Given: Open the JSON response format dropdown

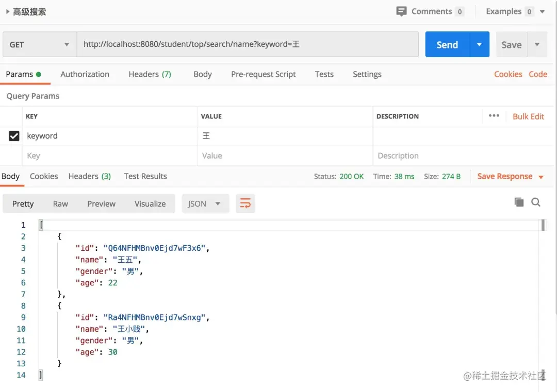Looking at the screenshot, I should [205, 203].
